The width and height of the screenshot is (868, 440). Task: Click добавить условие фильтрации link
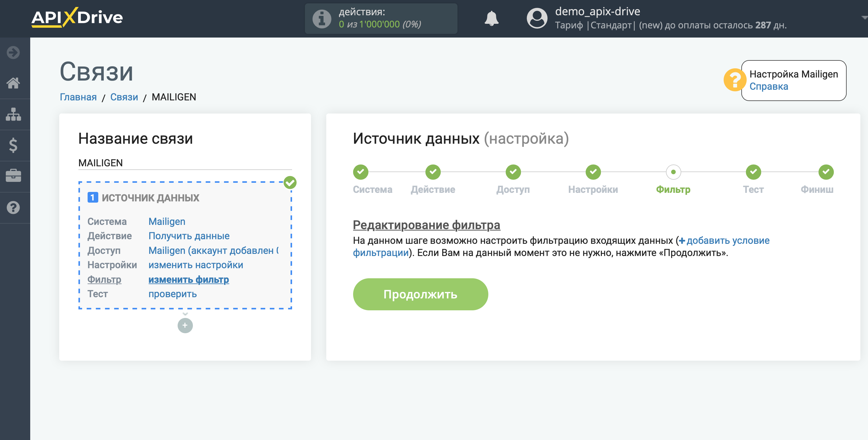(x=728, y=240)
